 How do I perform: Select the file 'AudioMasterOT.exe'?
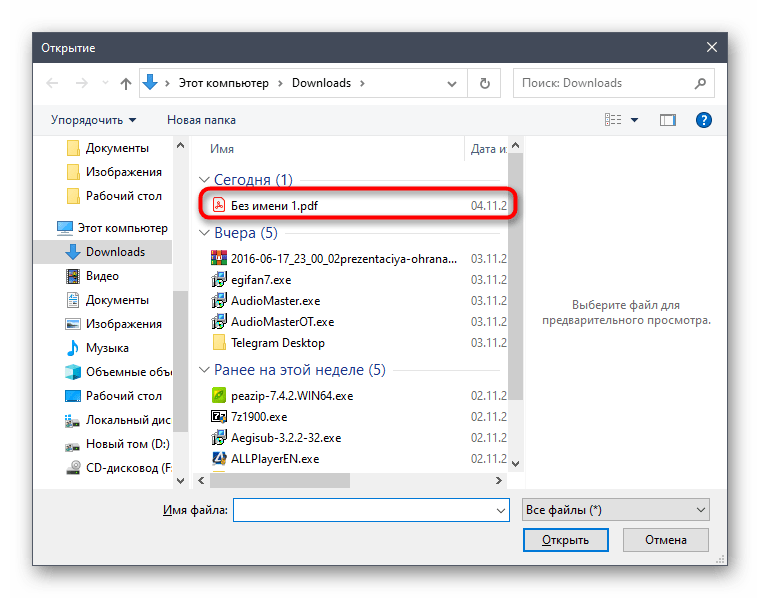pyautogui.click(x=358, y=322)
